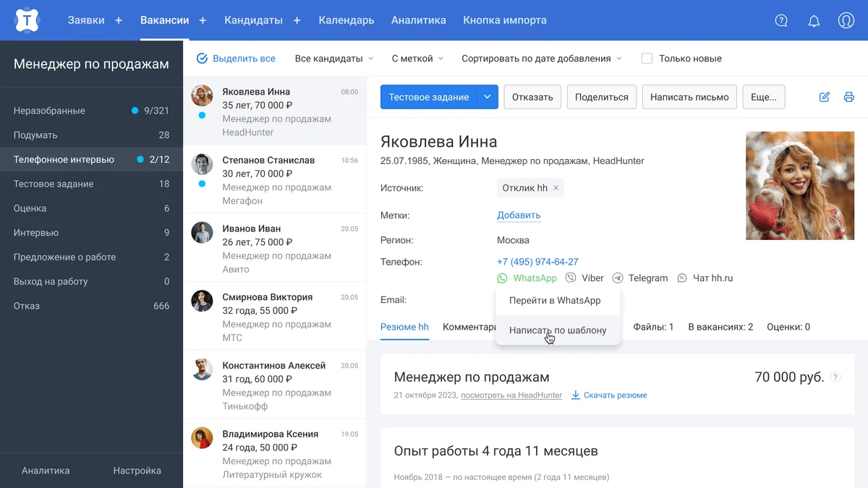Click the Отказать button
The height and width of the screenshot is (488, 868).
coord(532,97)
